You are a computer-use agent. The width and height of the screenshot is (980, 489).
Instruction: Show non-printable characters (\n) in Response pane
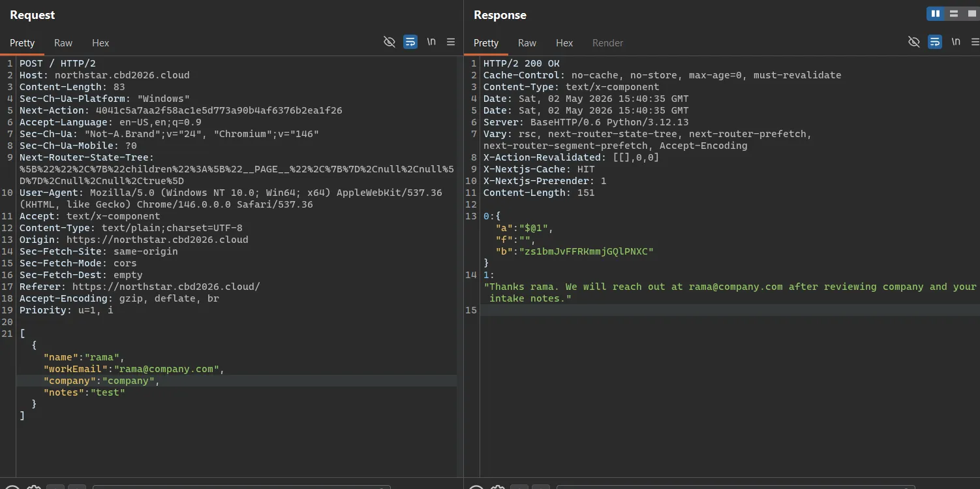956,42
